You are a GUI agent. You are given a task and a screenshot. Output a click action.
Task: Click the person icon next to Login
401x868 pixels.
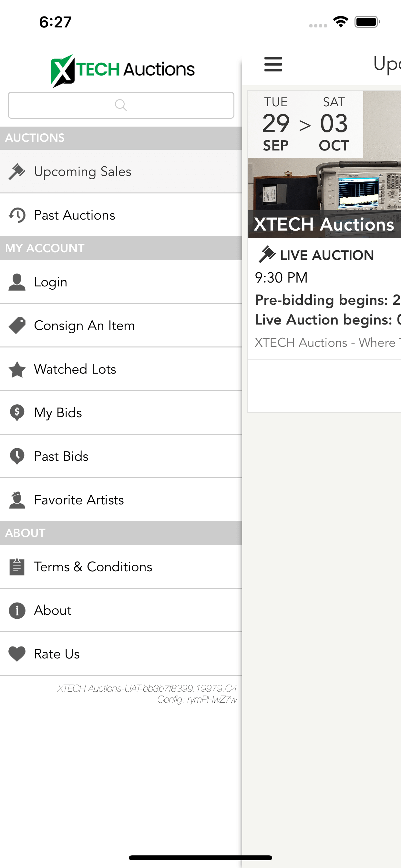(x=17, y=282)
